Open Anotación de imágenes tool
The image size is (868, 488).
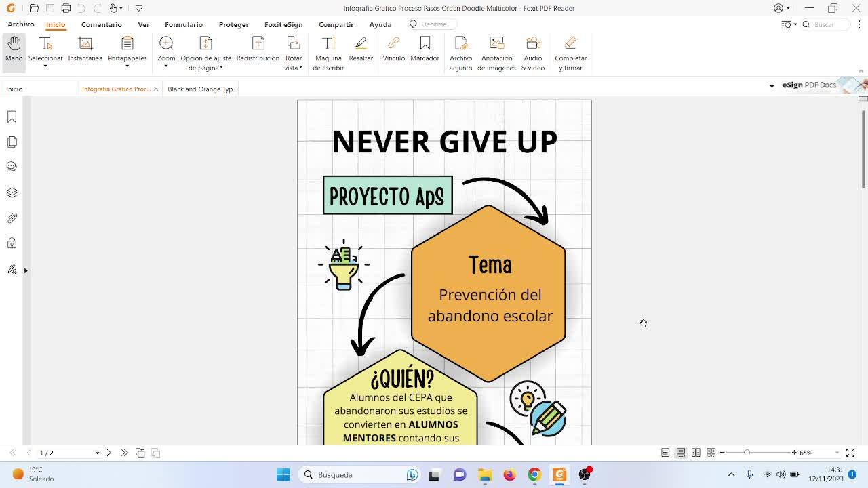496,53
